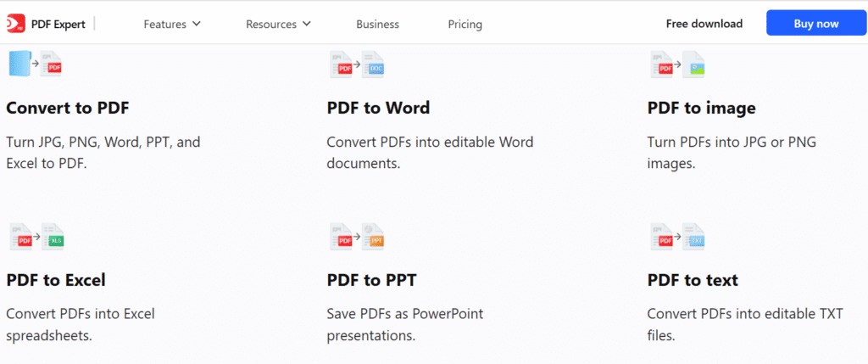Click the PDF to image conversion icon

pos(677,64)
